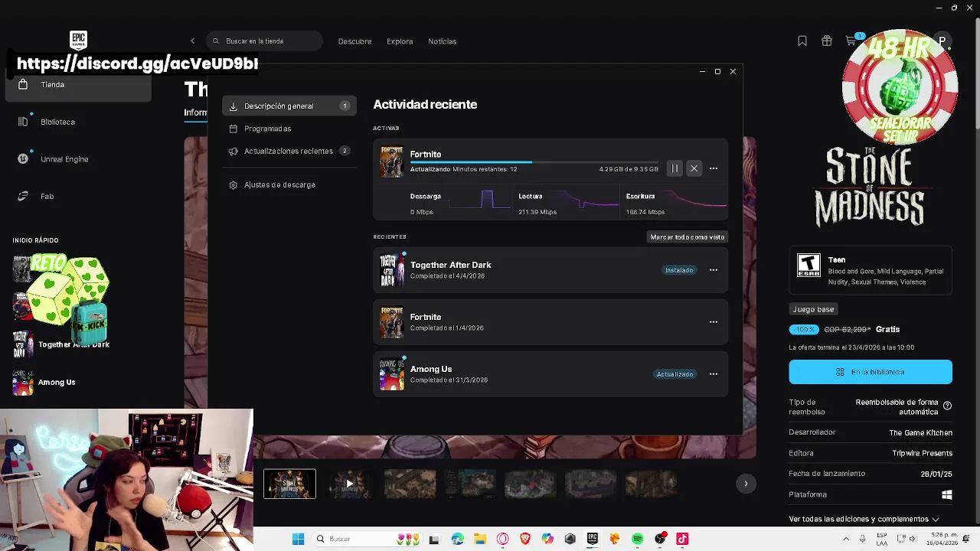Click the refund type help icon
Image resolution: width=980 pixels, height=551 pixels.
[947, 406]
